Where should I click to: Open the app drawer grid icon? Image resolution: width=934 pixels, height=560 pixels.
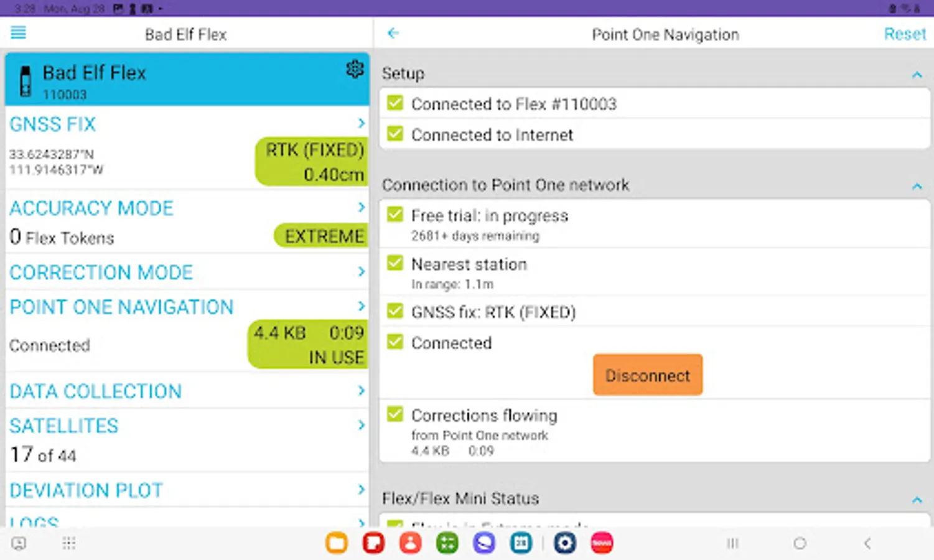68,543
